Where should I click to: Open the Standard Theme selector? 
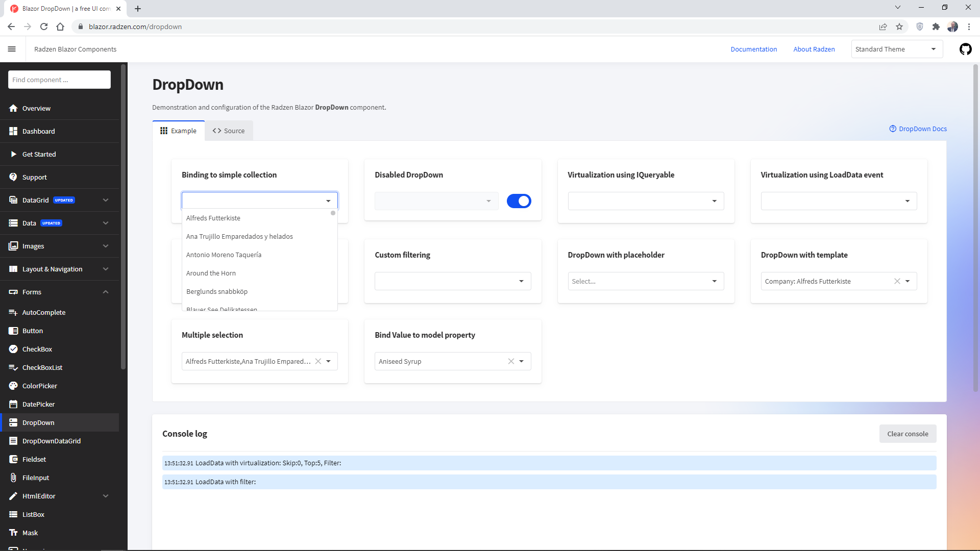coord(897,49)
